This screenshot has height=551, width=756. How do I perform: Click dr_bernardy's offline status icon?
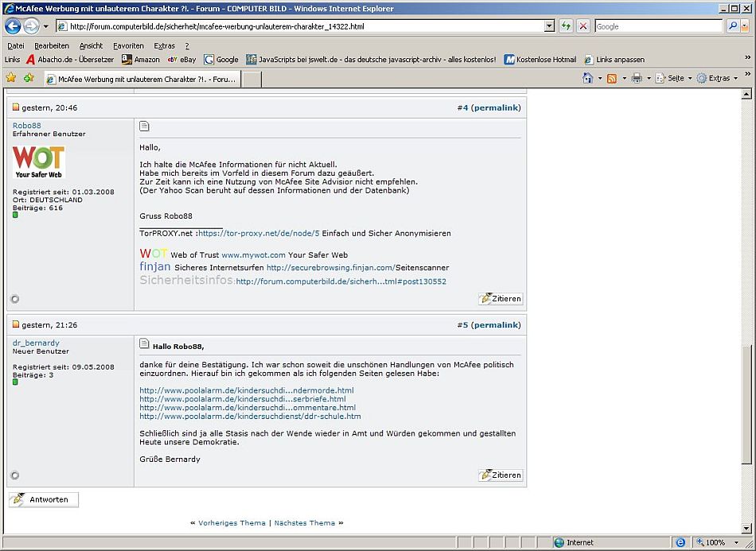[15, 475]
